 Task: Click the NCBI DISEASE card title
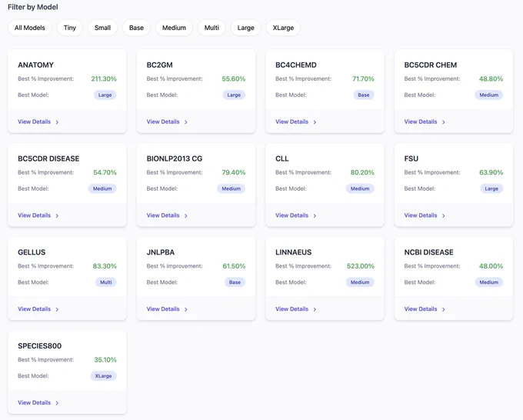(x=428, y=252)
